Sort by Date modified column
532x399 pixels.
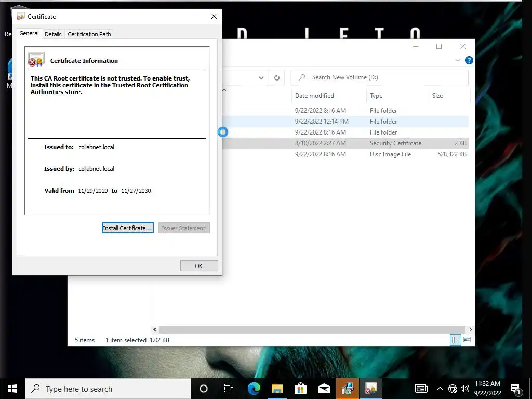(328, 96)
